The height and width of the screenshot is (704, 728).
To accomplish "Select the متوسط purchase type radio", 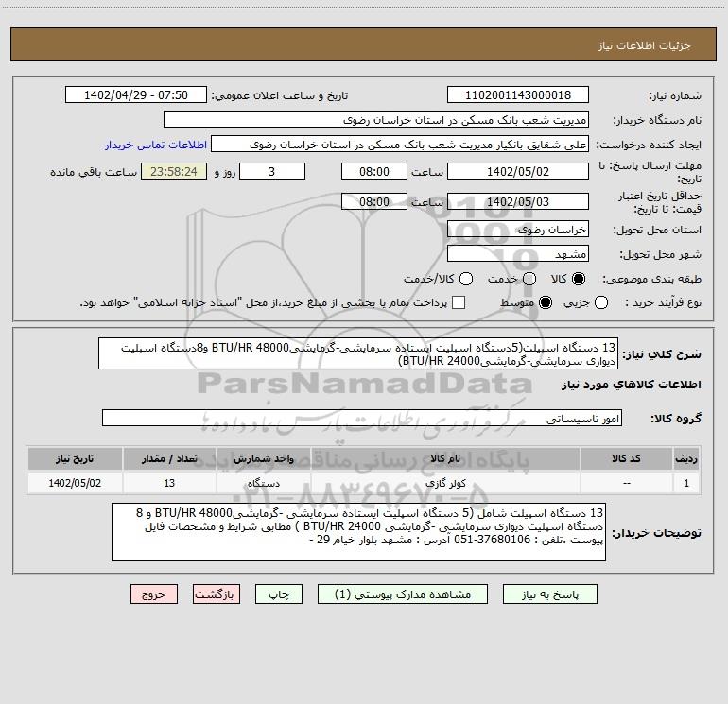I will tap(546, 302).
